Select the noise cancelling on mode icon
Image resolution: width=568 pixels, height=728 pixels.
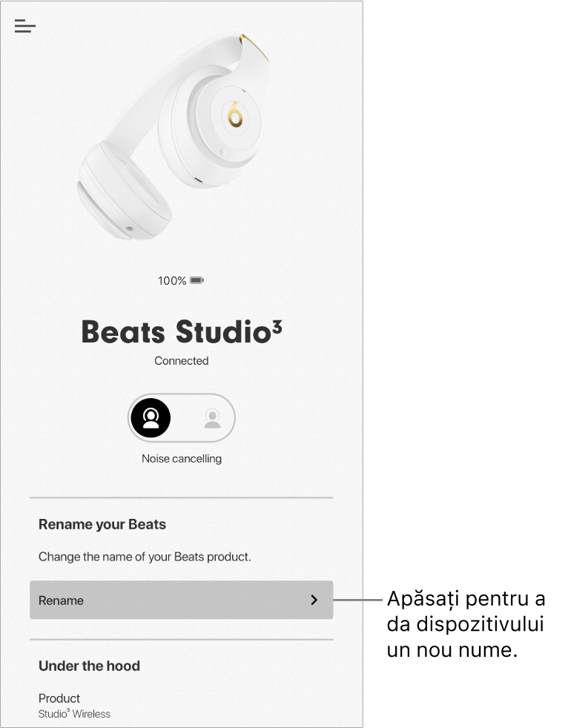[151, 418]
